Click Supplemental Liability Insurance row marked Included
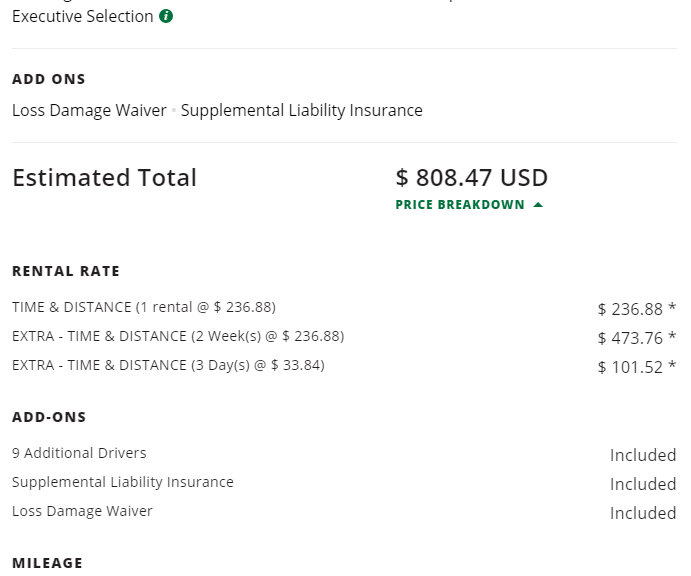The height and width of the screenshot is (576, 691). 344,483
